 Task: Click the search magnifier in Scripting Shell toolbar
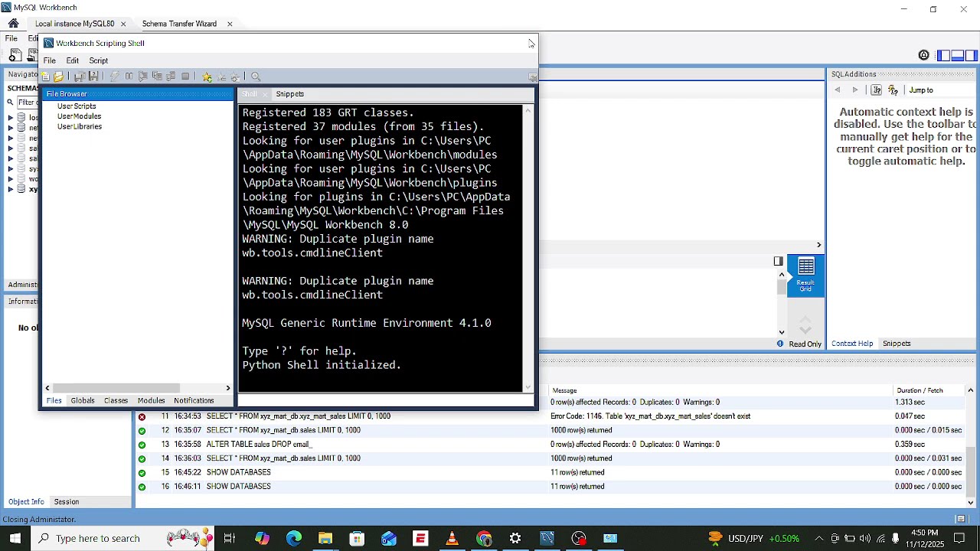(x=256, y=77)
